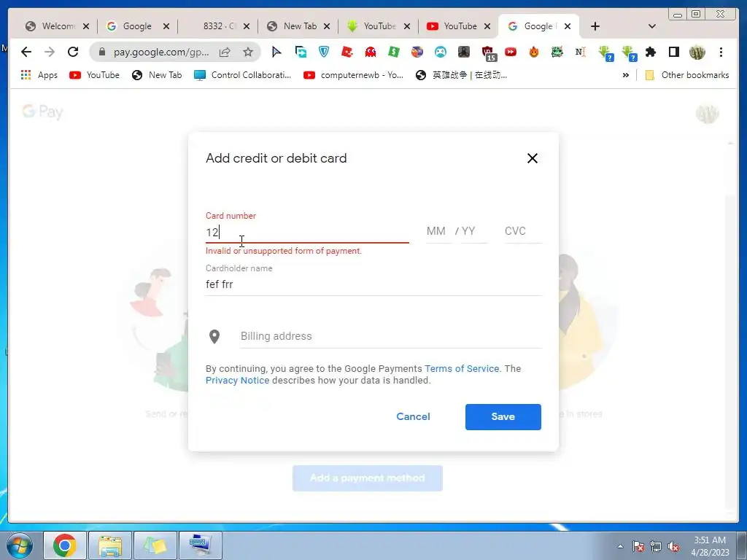
Task: Open the uBlock extension with badge 15
Action: click(488, 52)
